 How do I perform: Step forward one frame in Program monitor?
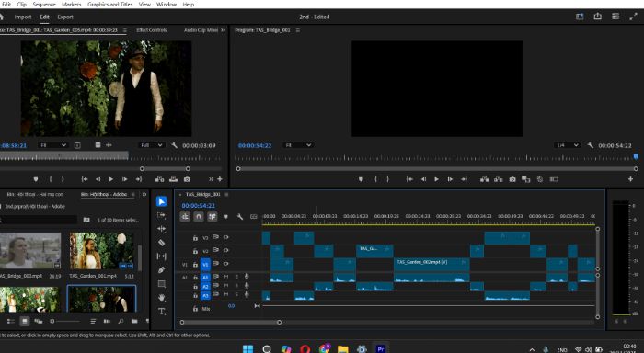tap(450, 179)
